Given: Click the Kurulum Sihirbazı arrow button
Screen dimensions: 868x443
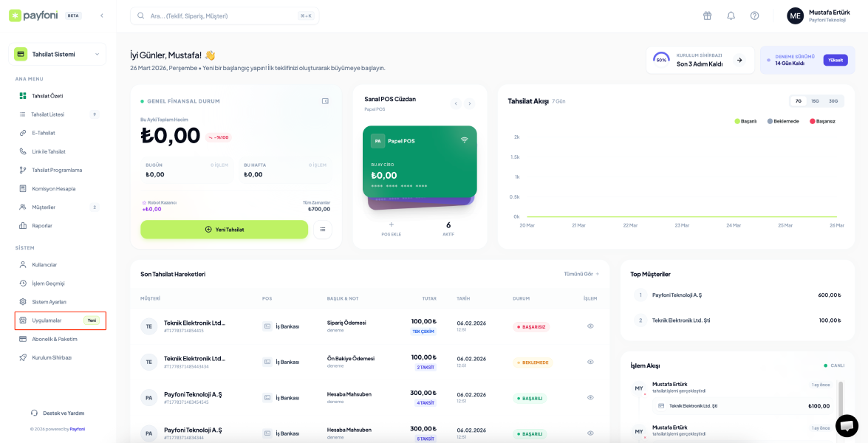Looking at the screenshot, I should pos(739,60).
